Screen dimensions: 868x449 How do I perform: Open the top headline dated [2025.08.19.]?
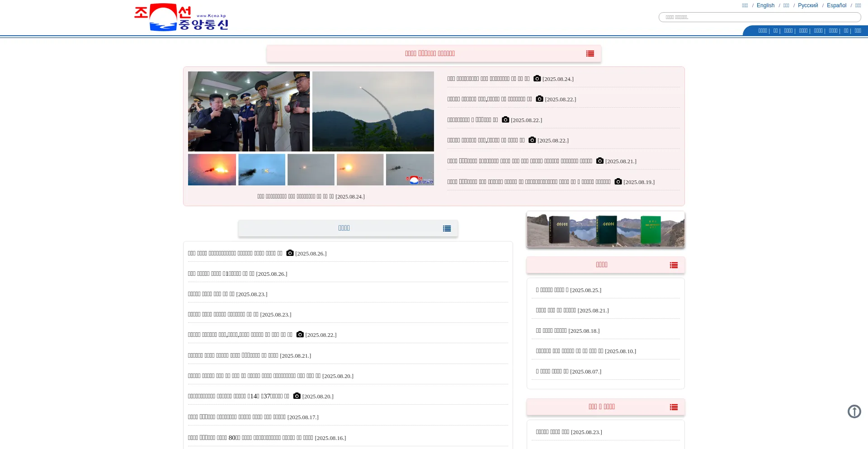click(551, 182)
